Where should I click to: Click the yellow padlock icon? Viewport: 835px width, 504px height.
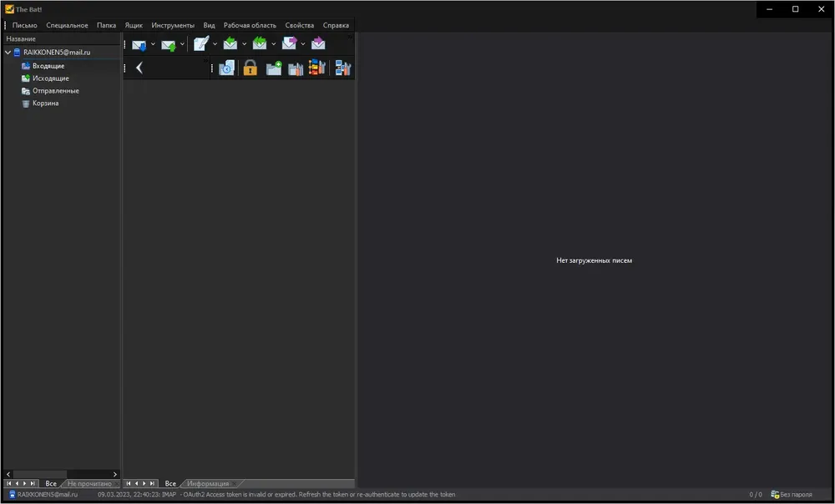[250, 68]
